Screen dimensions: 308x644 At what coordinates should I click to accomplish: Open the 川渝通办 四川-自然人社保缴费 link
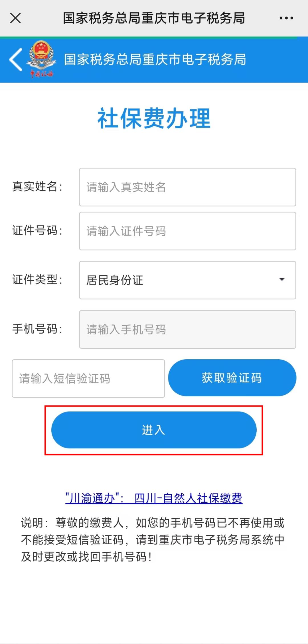154,498
